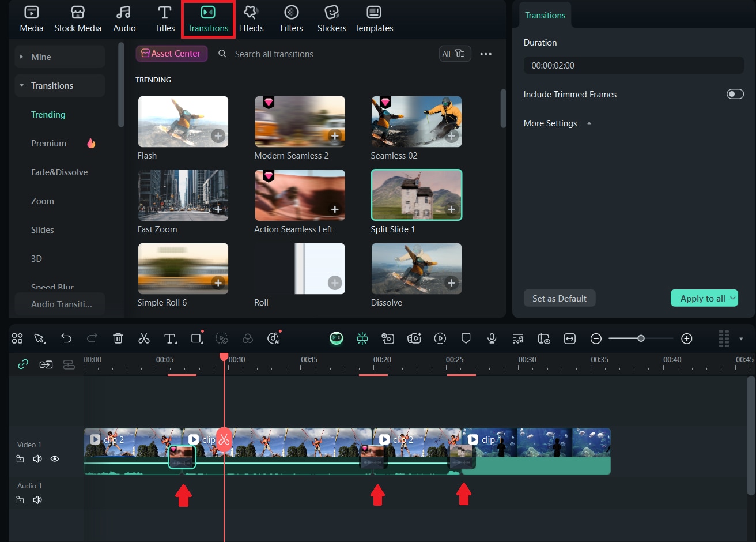This screenshot has width=756, height=542.
Task: Open the Record voiceover microphone tool
Action: (x=492, y=338)
